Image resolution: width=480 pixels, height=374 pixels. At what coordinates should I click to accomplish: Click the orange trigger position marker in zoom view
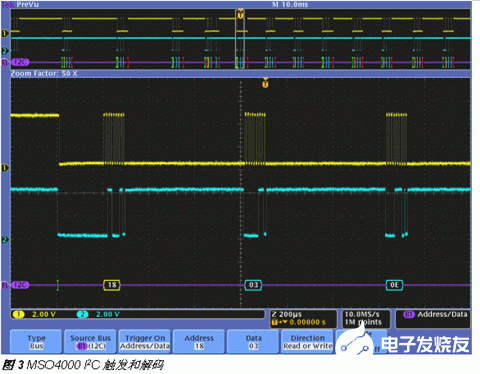265,83
